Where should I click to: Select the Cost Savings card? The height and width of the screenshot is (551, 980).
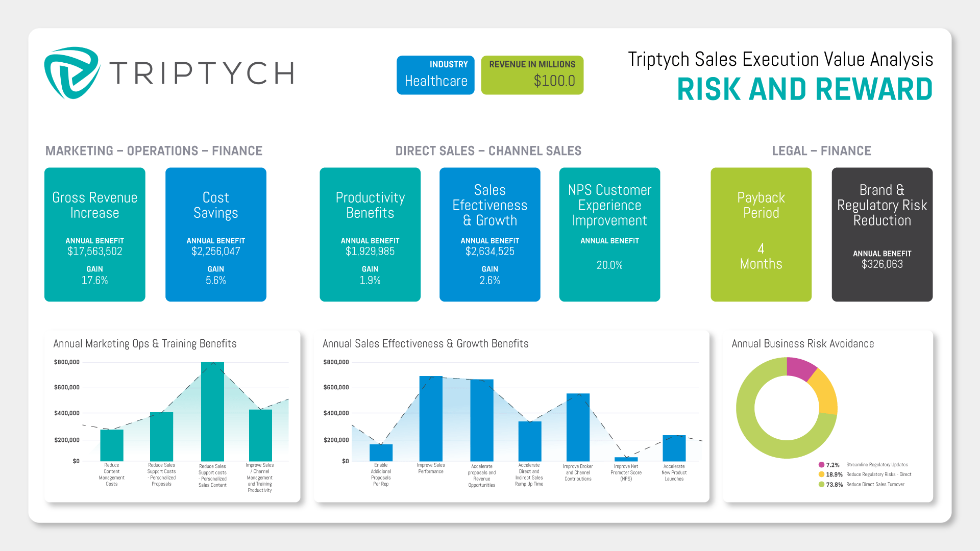click(215, 234)
